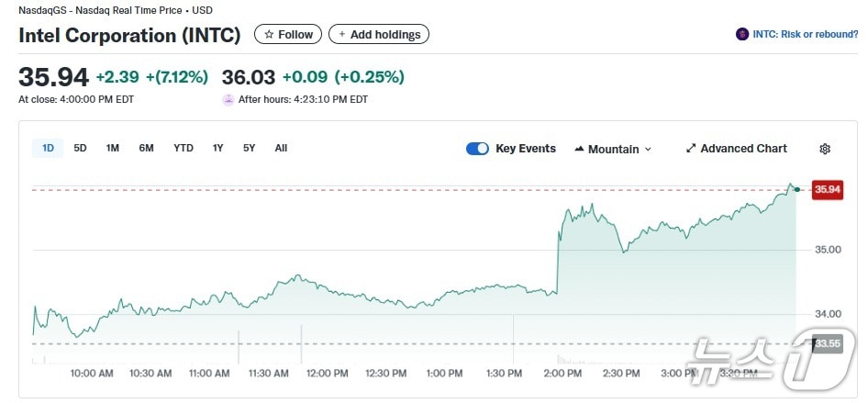868x403 pixels.
Task: Click the expand arrows icon for Advanced Chart
Action: pos(691,149)
